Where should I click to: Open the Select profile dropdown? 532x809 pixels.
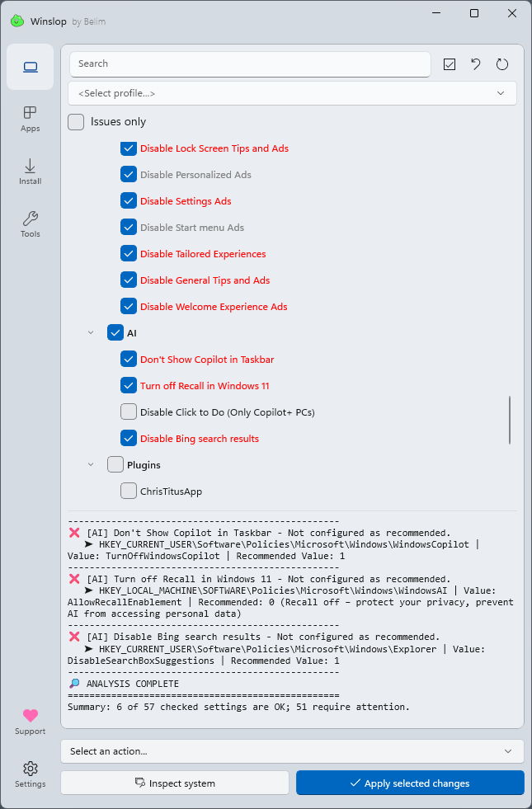click(x=292, y=93)
